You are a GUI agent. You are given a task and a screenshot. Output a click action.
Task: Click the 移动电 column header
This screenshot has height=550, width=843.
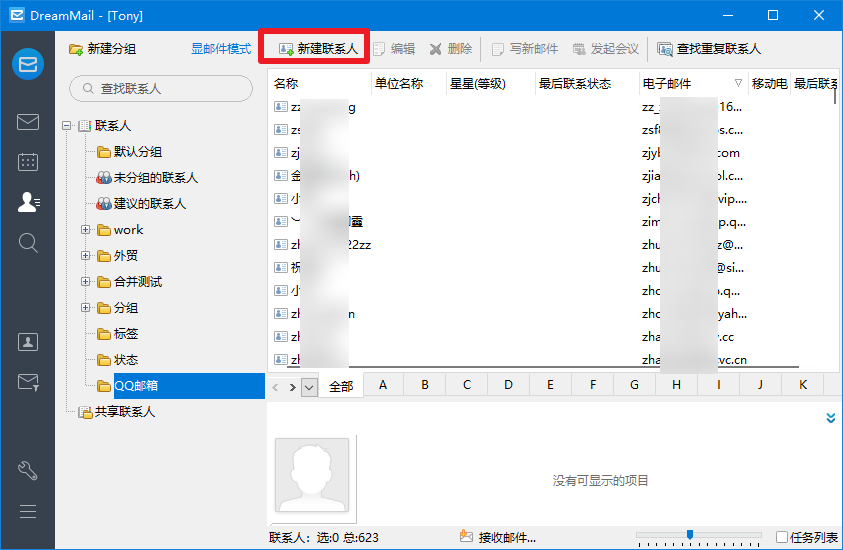769,83
